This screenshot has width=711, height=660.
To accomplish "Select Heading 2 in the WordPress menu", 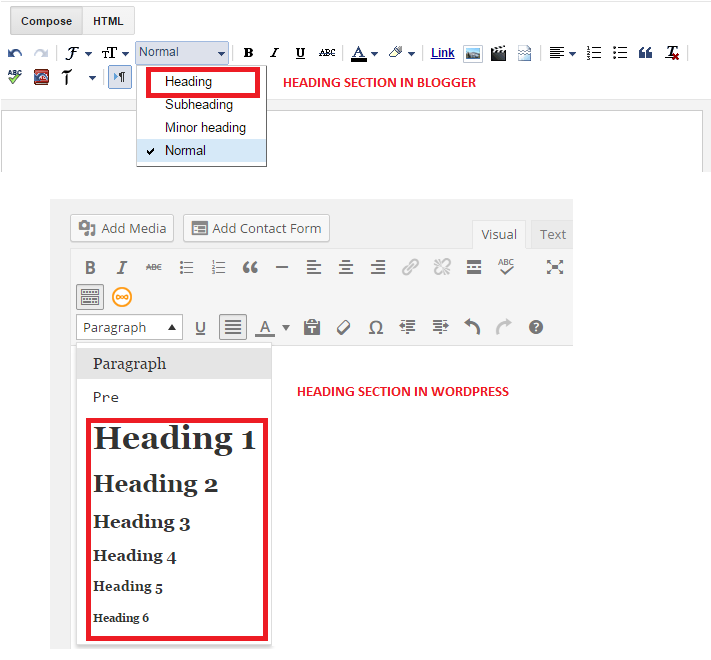I will coord(156,484).
